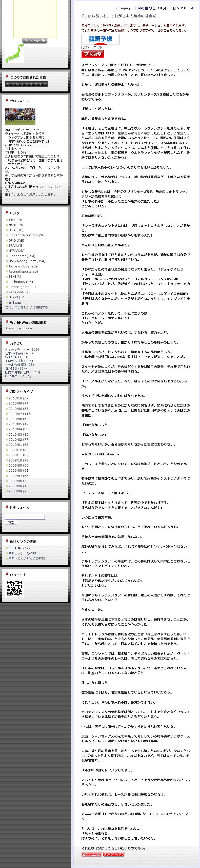Open 伝説の馬券師とは？ (10) category
Image resolution: width=200 pixels, height=868 pixels.
23,372
